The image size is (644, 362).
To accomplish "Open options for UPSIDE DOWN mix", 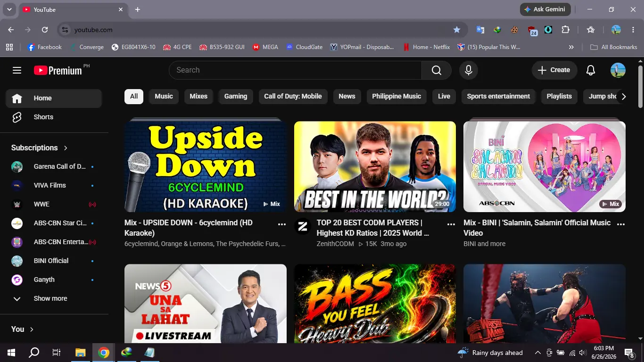I will 282,224.
